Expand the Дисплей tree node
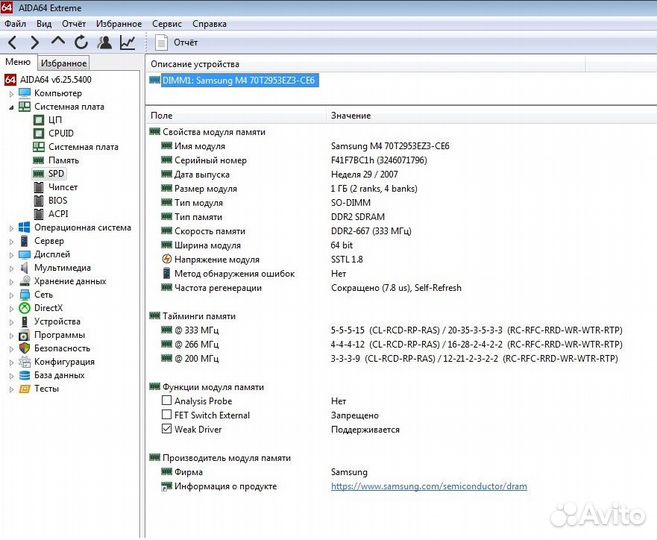657x540 pixels. (12, 255)
